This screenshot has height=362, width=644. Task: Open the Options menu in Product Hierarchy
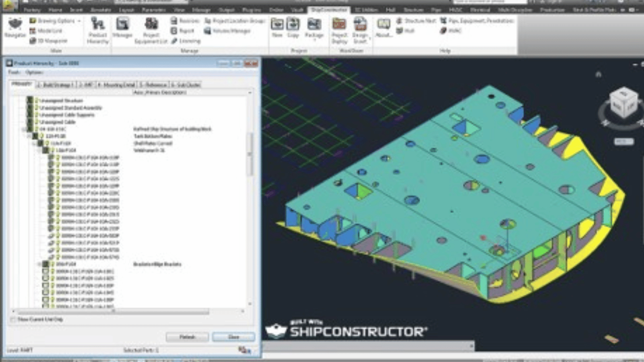pyautogui.click(x=34, y=72)
